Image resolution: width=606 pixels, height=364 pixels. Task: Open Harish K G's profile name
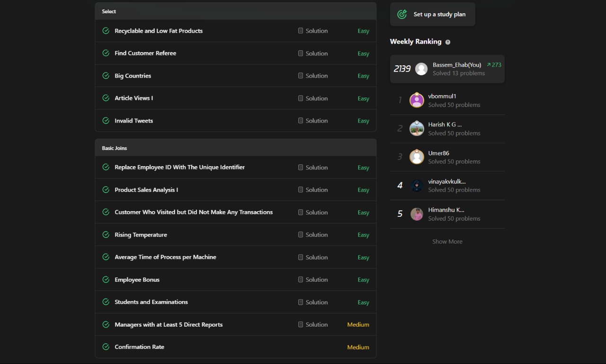(445, 124)
